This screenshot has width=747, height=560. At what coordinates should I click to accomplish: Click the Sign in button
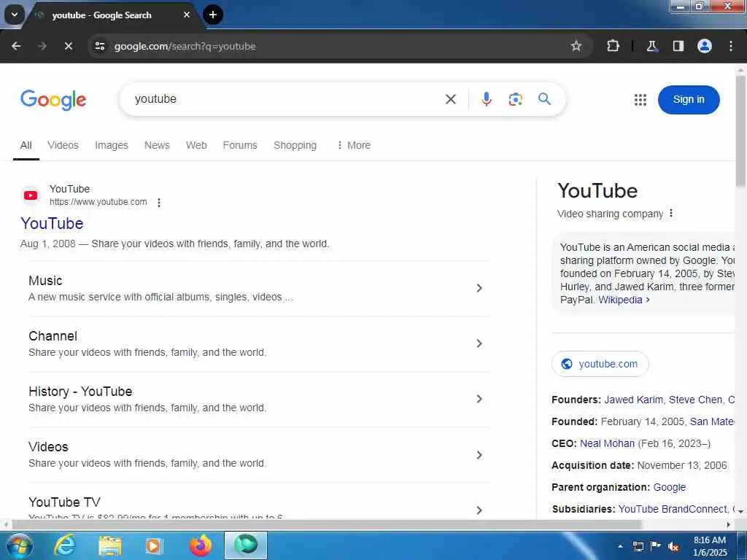[689, 99]
